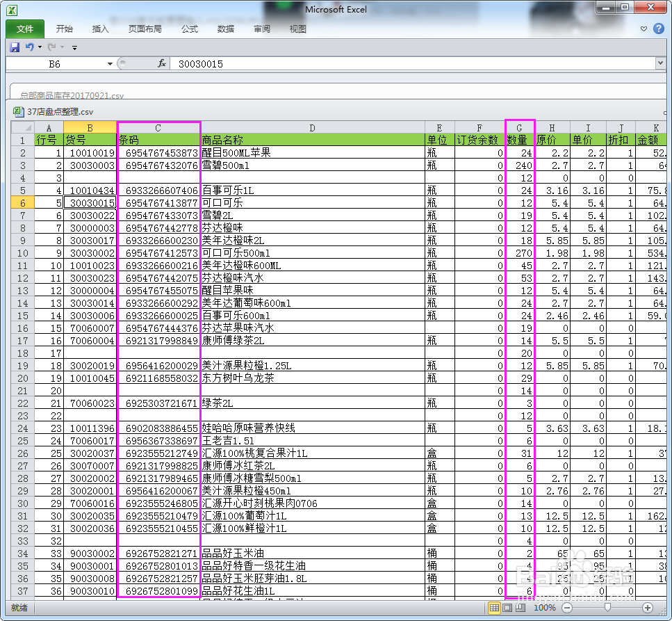Open the Undo history dropdown arrow
The height and width of the screenshot is (621, 672).
point(40,47)
